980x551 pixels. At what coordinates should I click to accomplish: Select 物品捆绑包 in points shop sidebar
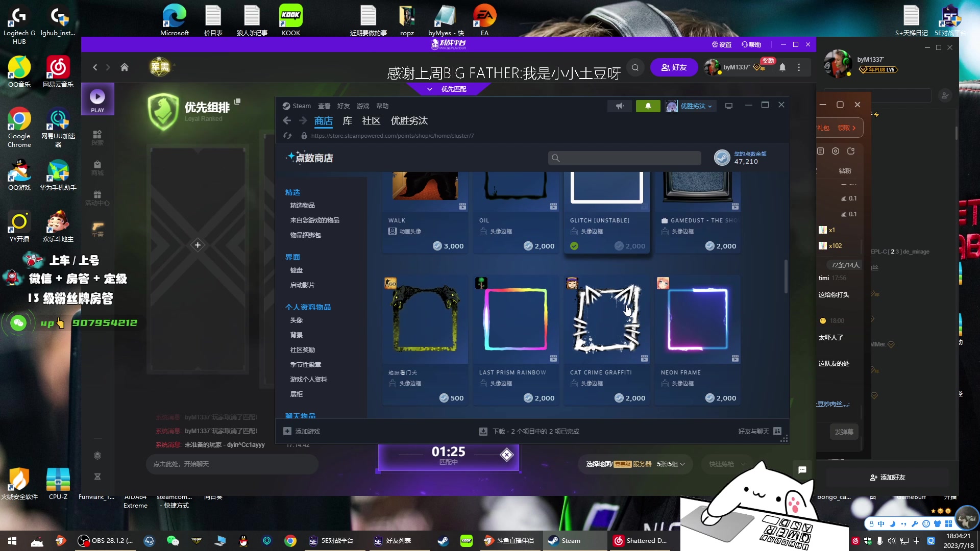coord(306,235)
